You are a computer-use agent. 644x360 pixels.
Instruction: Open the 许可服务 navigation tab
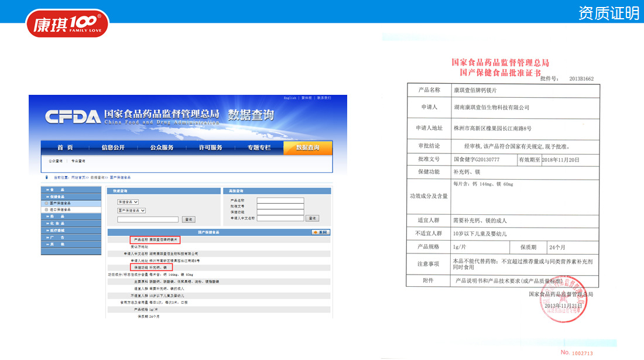(x=210, y=148)
